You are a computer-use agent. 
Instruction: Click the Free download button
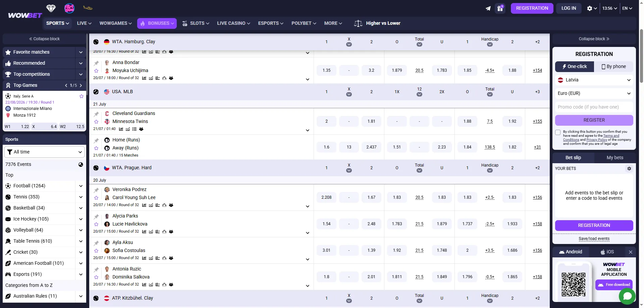tap(614, 285)
